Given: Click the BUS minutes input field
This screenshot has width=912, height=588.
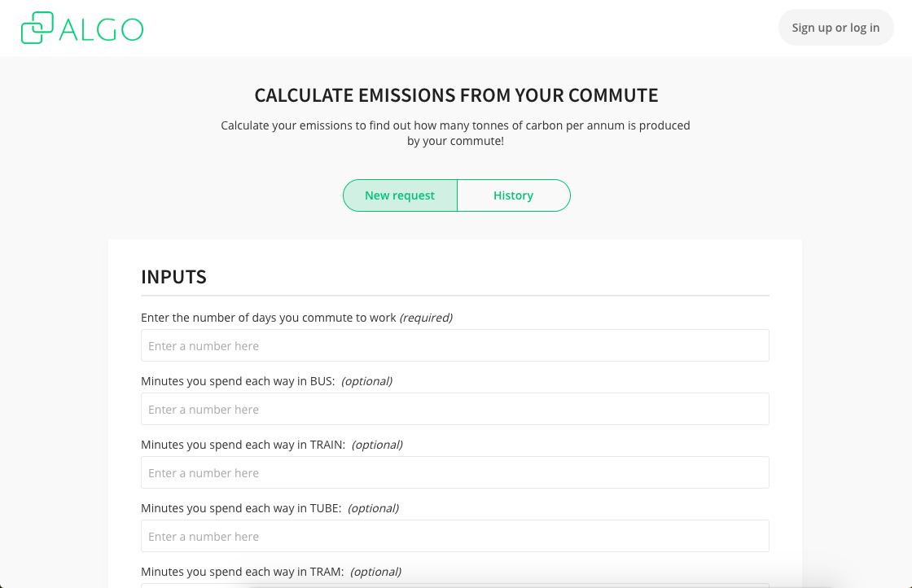Looking at the screenshot, I should [x=454, y=409].
